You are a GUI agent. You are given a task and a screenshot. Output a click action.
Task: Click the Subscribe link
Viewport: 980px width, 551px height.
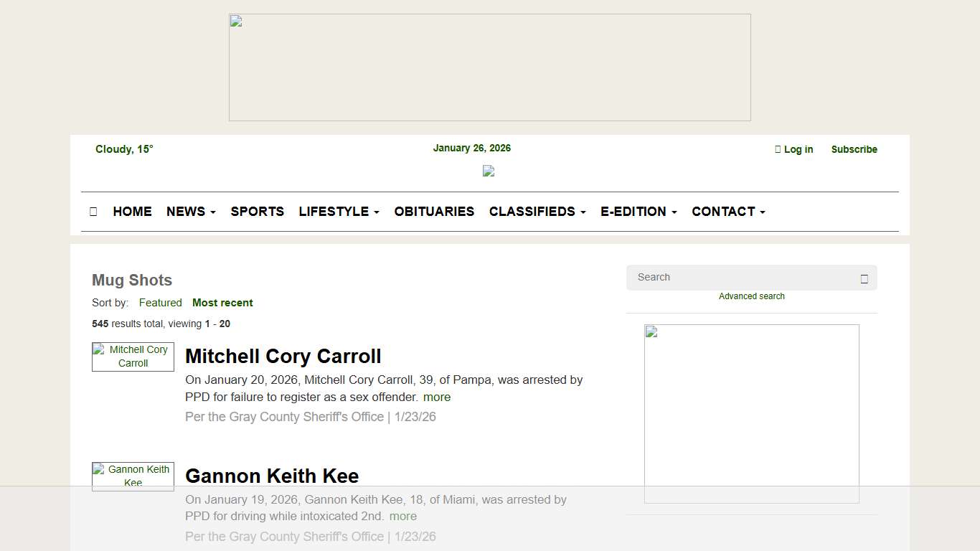[x=854, y=149]
